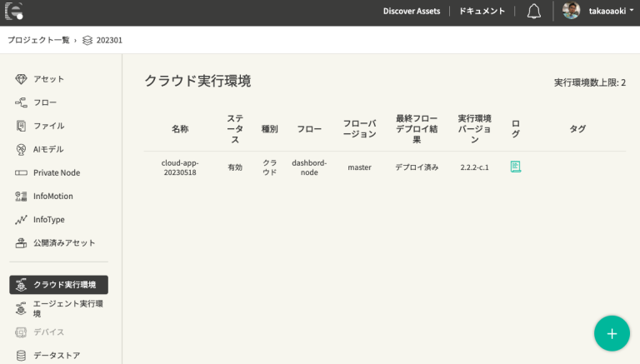This screenshot has width=640, height=364.
Task: Click the app logo in top bar
Action: tap(13, 11)
